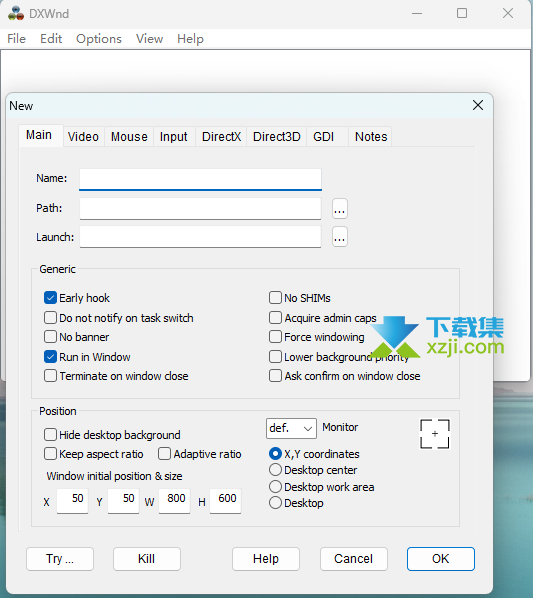This screenshot has height=598, width=533.
Task: Open the Options menu
Action: (x=99, y=39)
